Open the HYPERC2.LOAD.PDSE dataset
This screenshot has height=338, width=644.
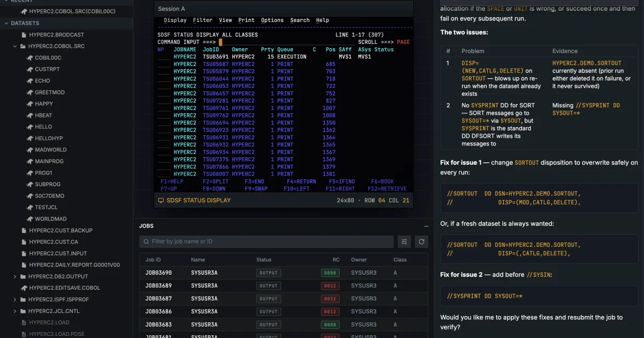click(x=56, y=334)
